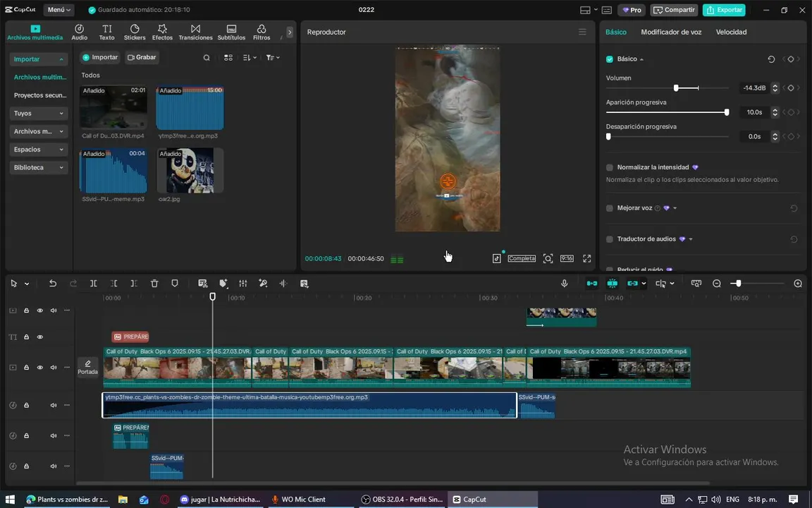This screenshot has width=812, height=508.
Task: Click the Exportar button
Action: pos(724,10)
